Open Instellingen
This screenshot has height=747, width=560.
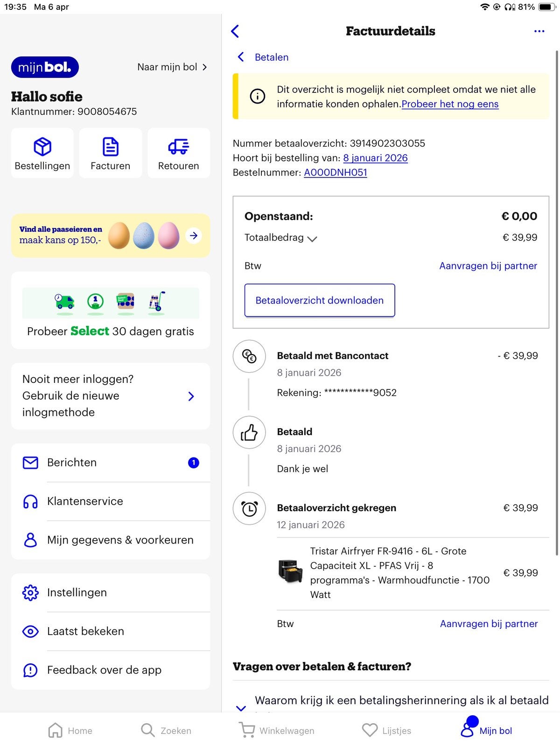[111, 593]
